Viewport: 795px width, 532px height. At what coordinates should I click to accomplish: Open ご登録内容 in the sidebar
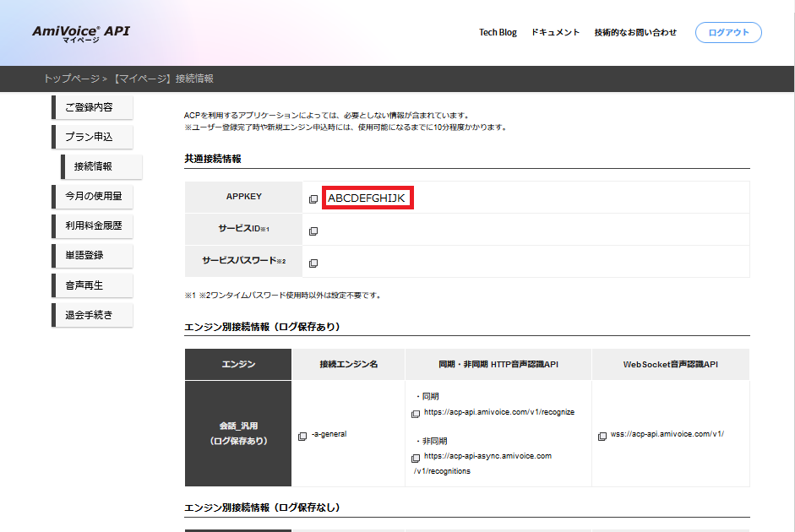tap(92, 107)
